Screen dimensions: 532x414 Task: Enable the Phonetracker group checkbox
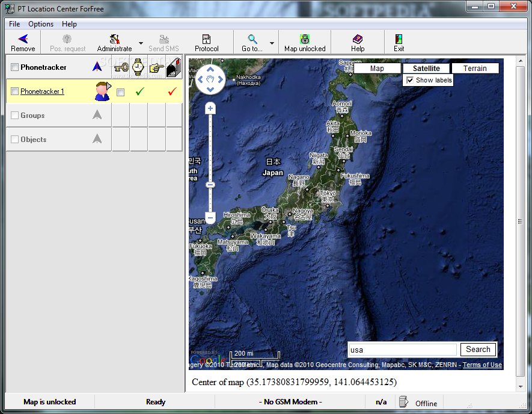click(x=15, y=67)
